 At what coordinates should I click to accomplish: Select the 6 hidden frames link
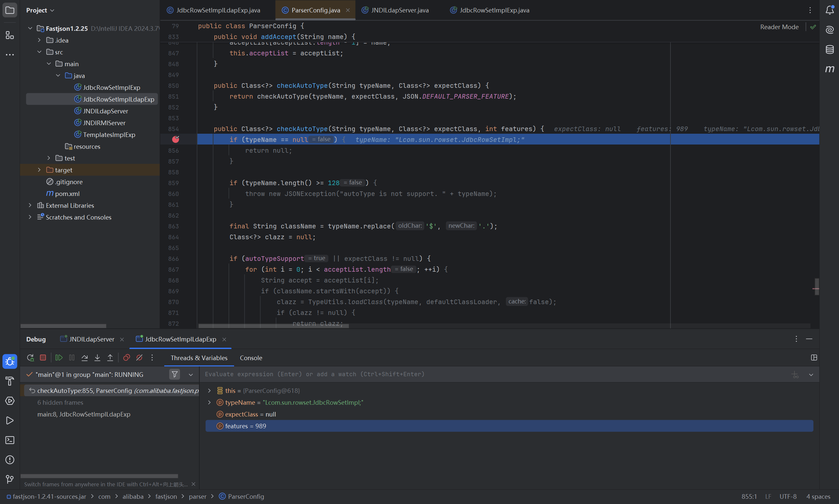click(x=60, y=402)
